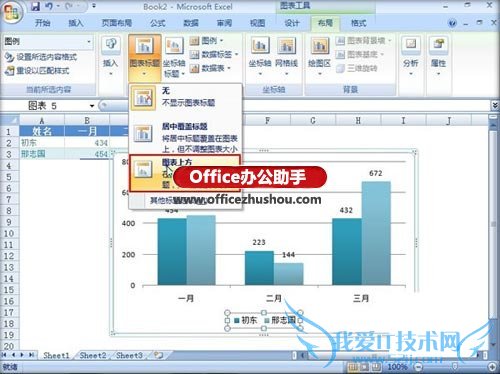
Task: Expand the undo history dropdown arrow
Action: (x=58, y=6)
